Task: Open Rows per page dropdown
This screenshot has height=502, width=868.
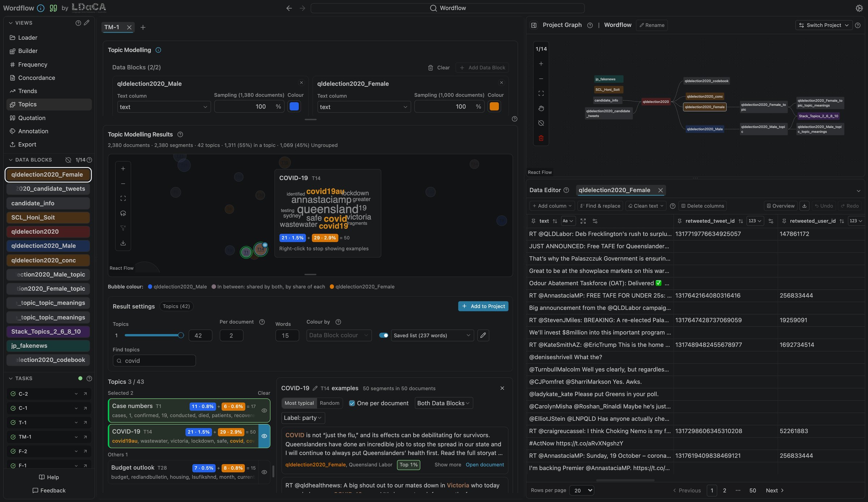Action: click(582, 490)
